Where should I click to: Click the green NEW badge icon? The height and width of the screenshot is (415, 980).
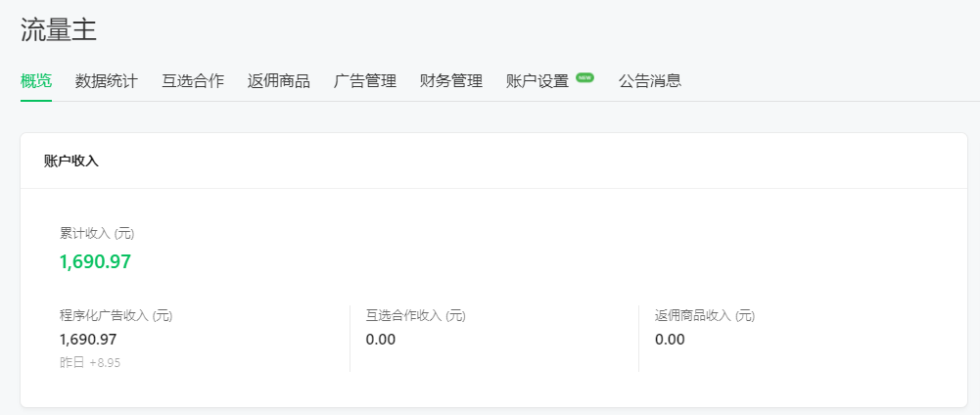[585, 77]
